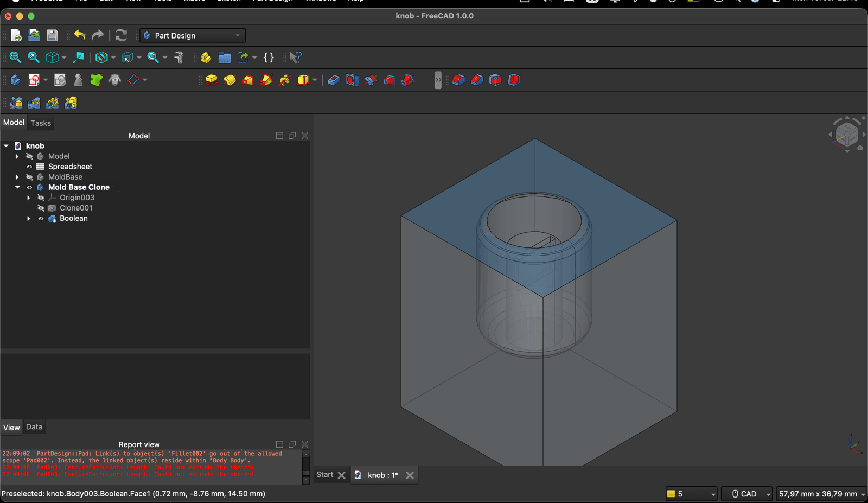Create a clone with the sheep icon
Viewport: 868px width, 503px height.
tap(115, 80)
